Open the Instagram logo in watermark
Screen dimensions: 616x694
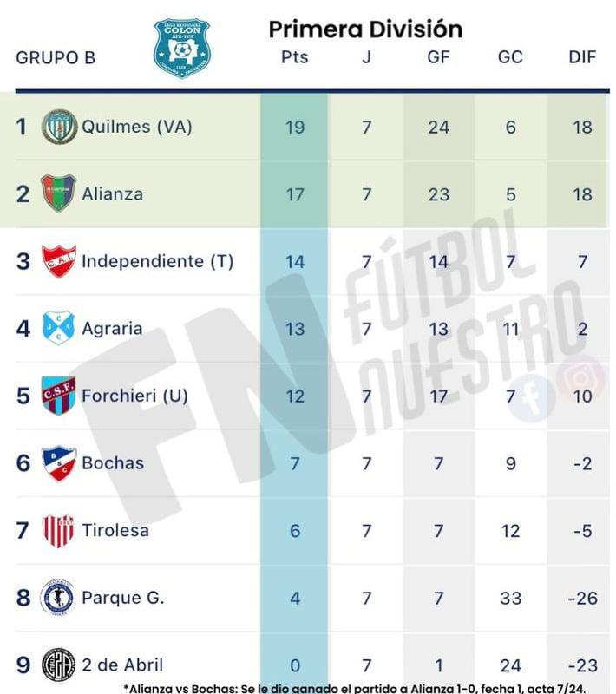point(580,377)
